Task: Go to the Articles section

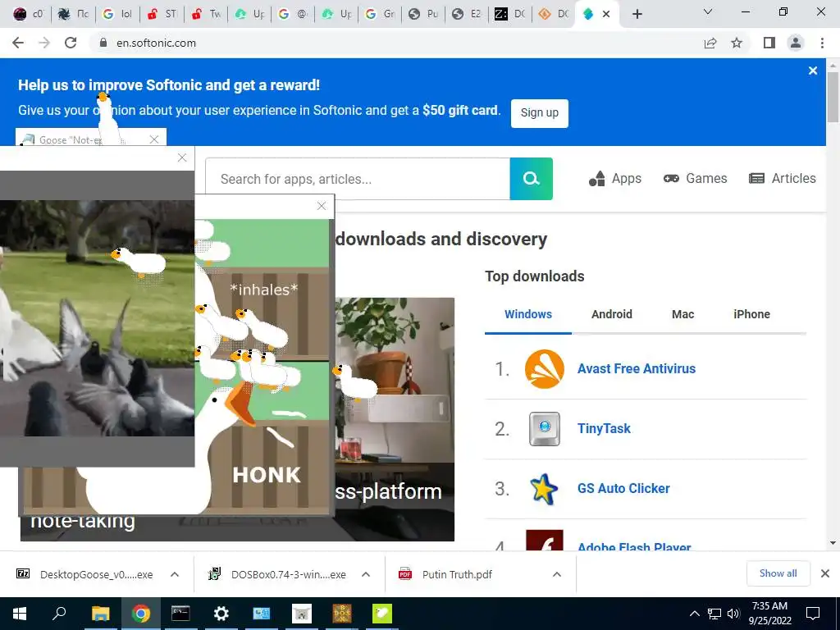Action: point(782,178)
